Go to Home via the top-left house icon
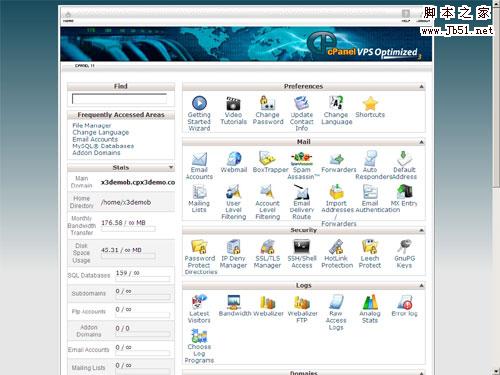This screenshot has width=500, height=375. 68,16
